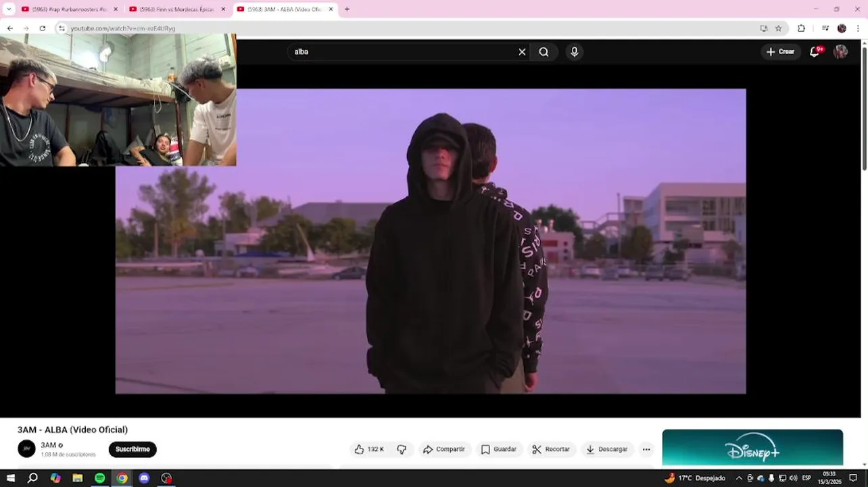Open the YouTube account avatar menu
This screenshot has height=487, width=868.
pyautogui.click(x=840, y=51)
